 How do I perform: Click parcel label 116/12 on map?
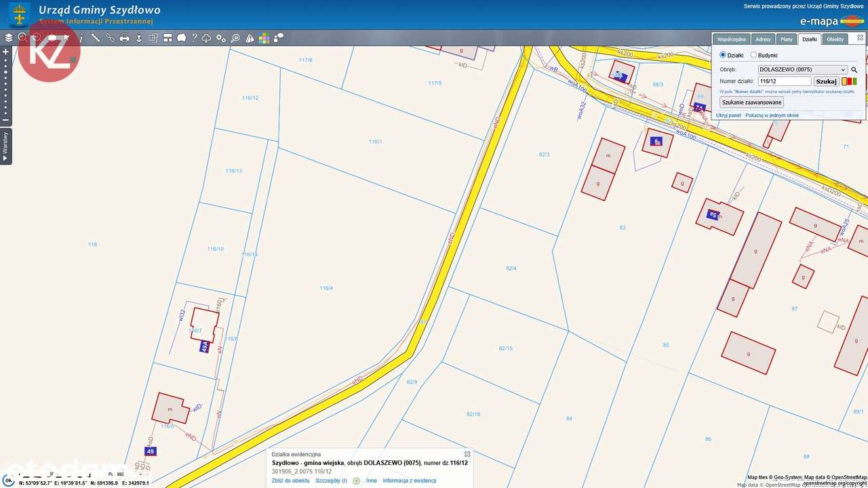(x=250, y=98)
